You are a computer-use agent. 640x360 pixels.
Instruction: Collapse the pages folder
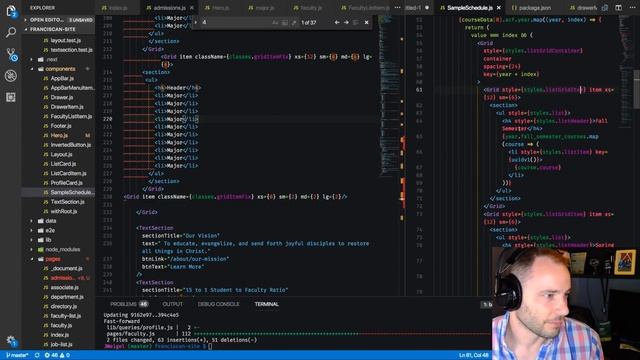58,259
